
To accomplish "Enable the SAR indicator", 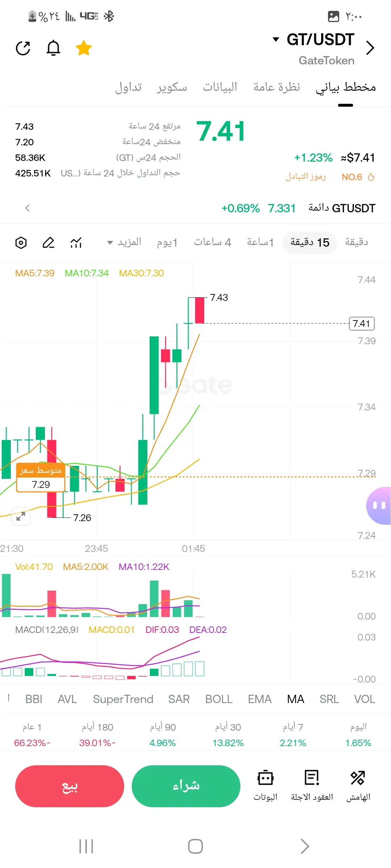I will pyautogui.click(x=179, y=699).
